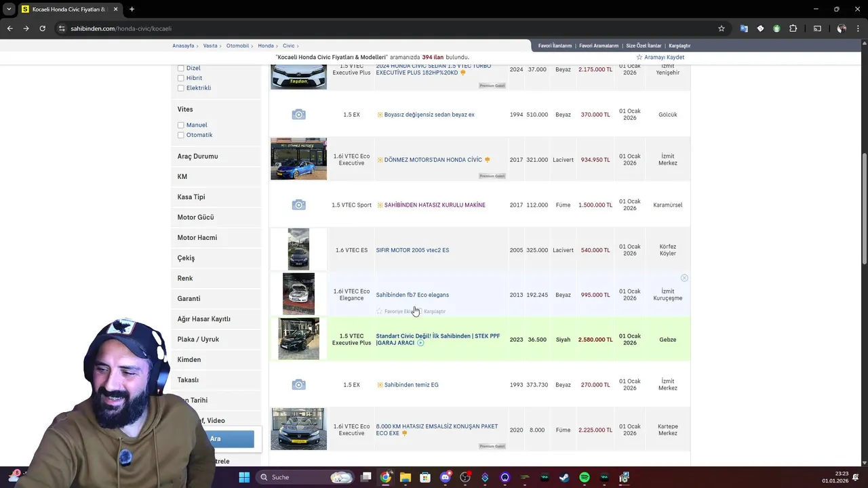Open the Chrome extensions puzzle icon
The width and height of the screenshot is (868, 488).
tap(793, 28)
